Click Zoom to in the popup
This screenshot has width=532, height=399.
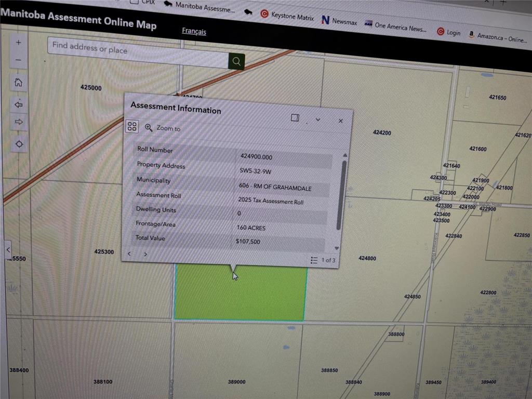point(163,128)
